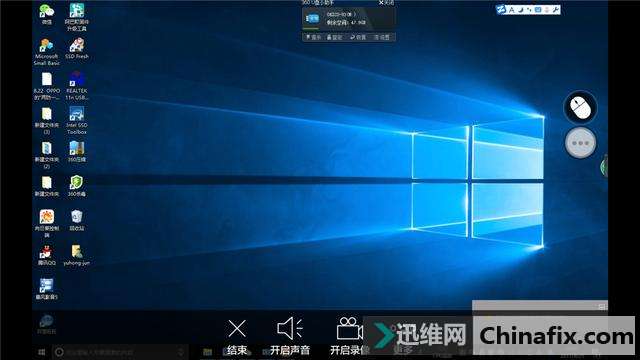The image size is (640, 360).
Task: Select the unnumbered 新建文件夹 folder
Action: 47,186
